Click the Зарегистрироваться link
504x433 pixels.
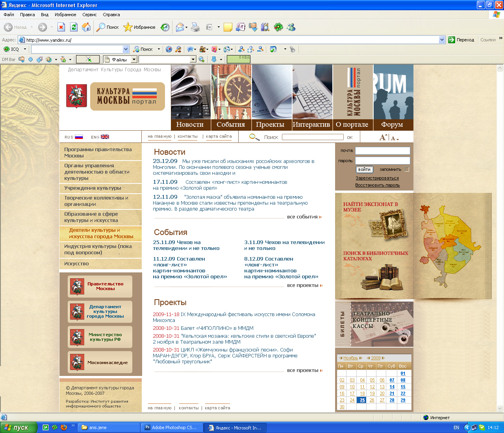pos(377,178)
